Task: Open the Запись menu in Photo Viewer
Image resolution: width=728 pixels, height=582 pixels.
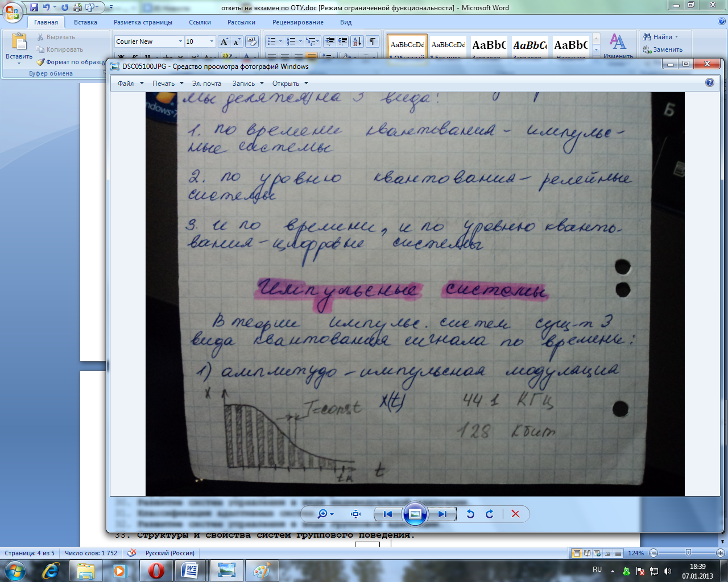Action: (x=248, y=84)
